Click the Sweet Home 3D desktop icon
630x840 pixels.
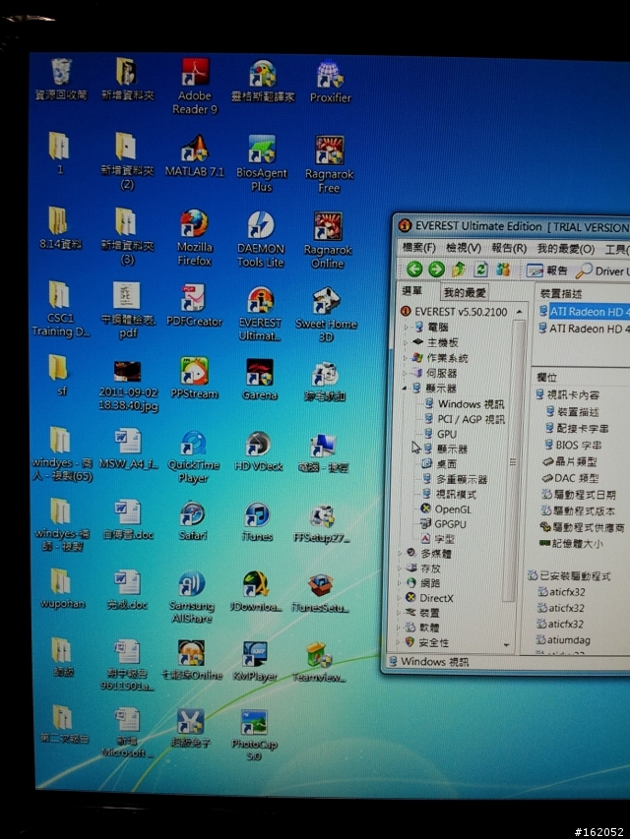(326, 314)
